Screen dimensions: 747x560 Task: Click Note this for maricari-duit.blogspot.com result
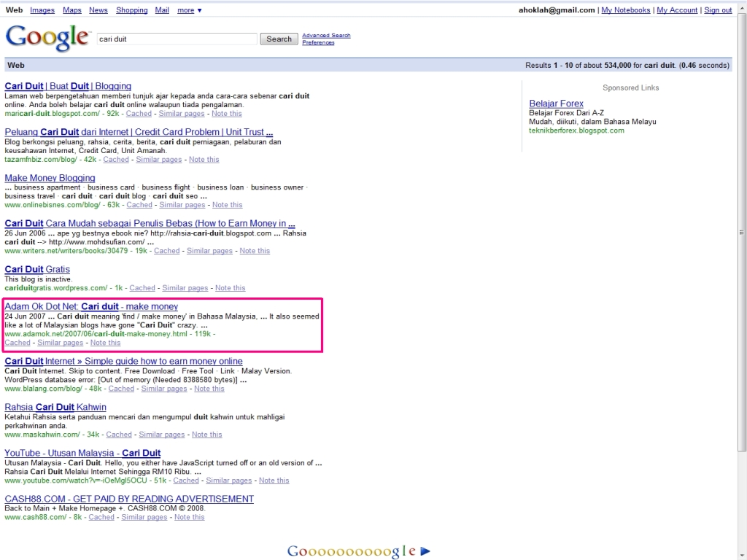coord(227,113)
